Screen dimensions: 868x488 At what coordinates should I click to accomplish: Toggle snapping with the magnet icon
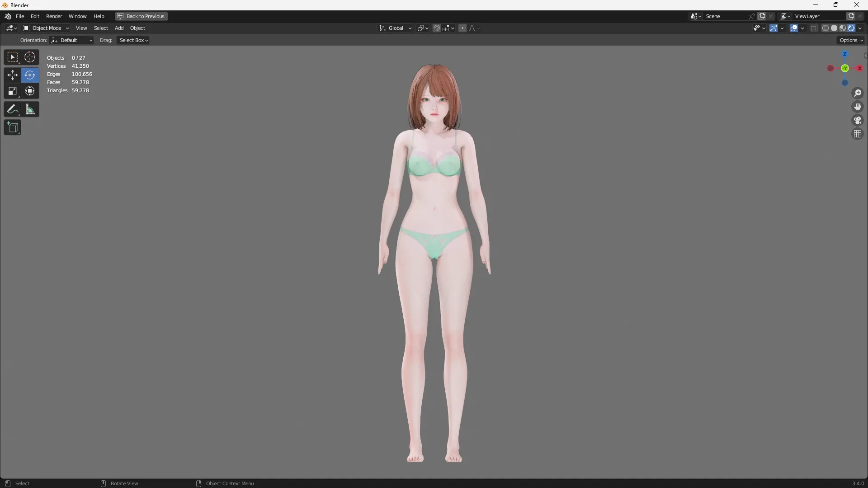tap(437, 28)
